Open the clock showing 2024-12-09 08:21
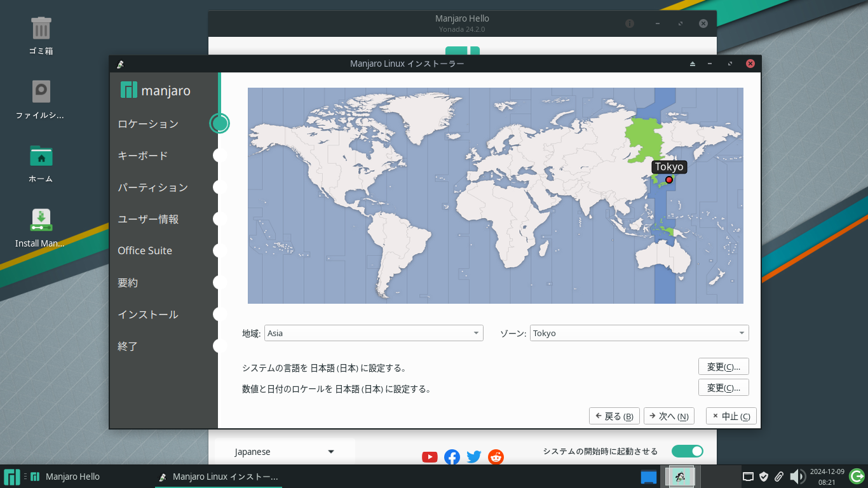868x488 pixels. pyautogui.click(x=827, y=477)
